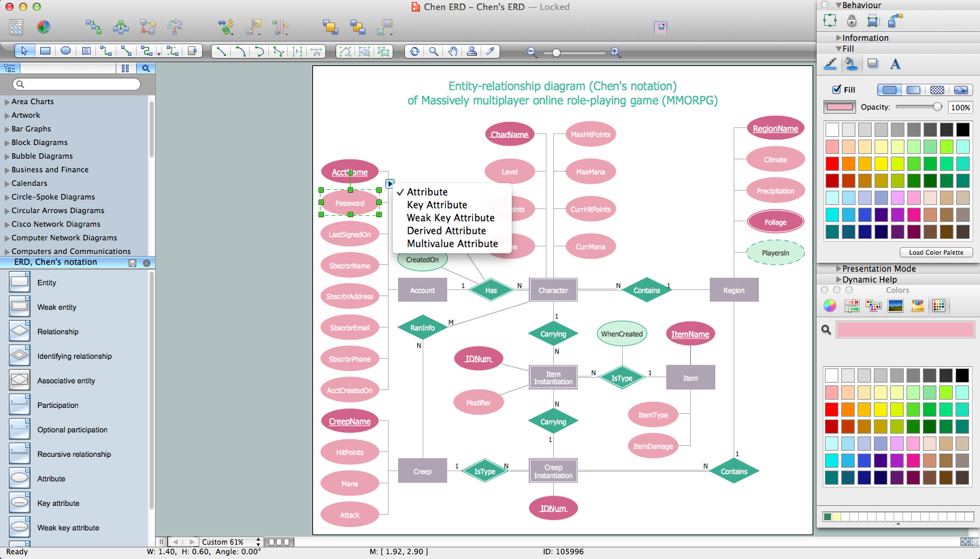Select the ellipse drawing tool
The image size is (980, 559).
[65, 51]
